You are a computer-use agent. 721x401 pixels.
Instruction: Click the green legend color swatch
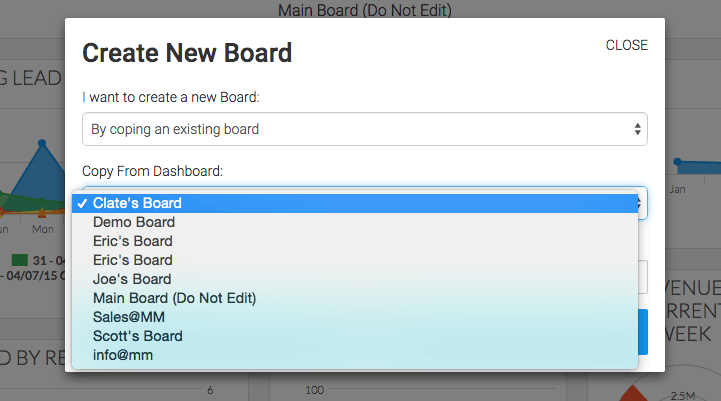coord(20,260)
